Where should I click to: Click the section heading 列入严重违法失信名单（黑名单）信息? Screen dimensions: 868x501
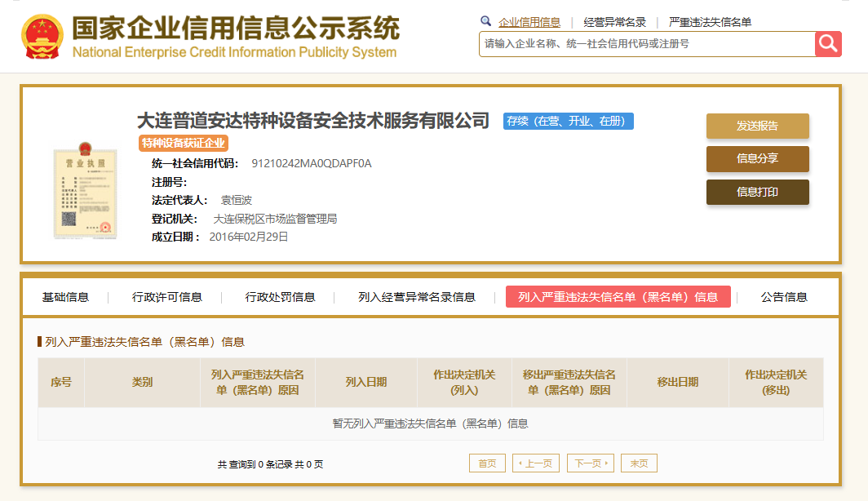pyautogui.click(x=144, y=342)
